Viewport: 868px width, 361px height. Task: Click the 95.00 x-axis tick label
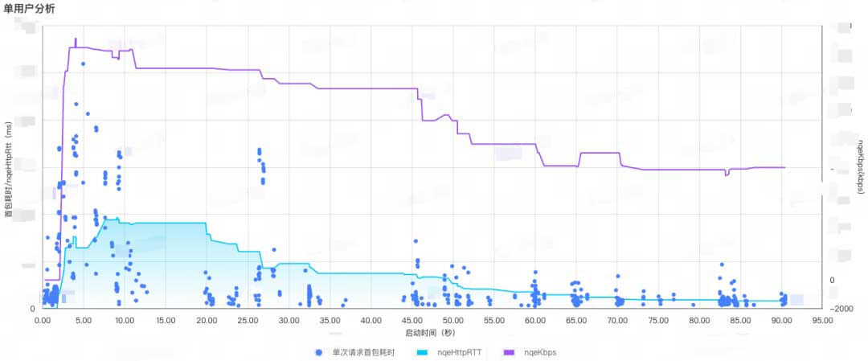coord(822,320)
